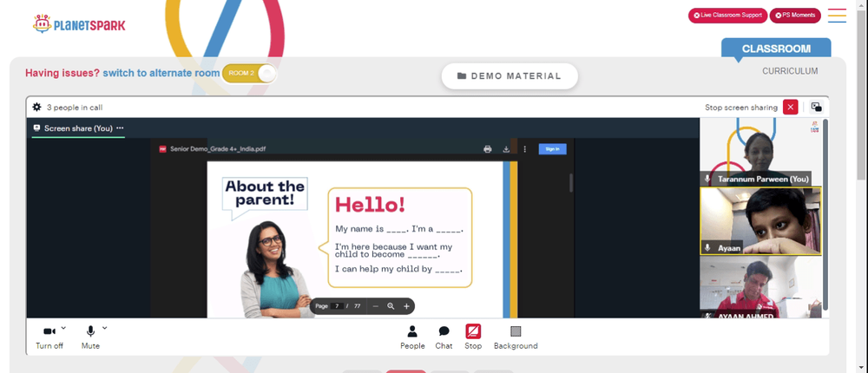Click the PDF magnifier fit-zoom icon
The image size is (868, 373).
pos(391,306)
